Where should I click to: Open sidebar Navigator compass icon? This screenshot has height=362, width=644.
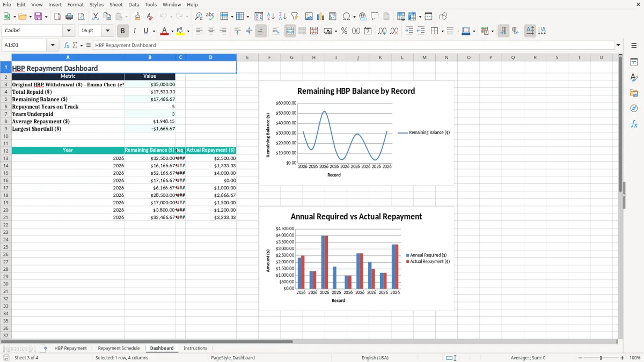634,108
